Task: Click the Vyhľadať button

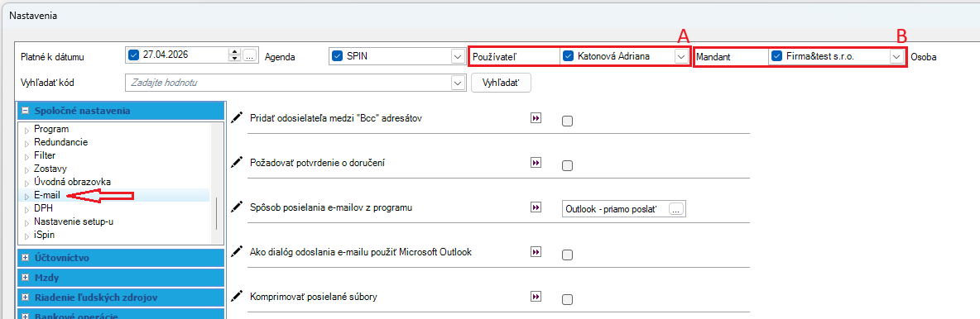Action: (x=502, y=83)
